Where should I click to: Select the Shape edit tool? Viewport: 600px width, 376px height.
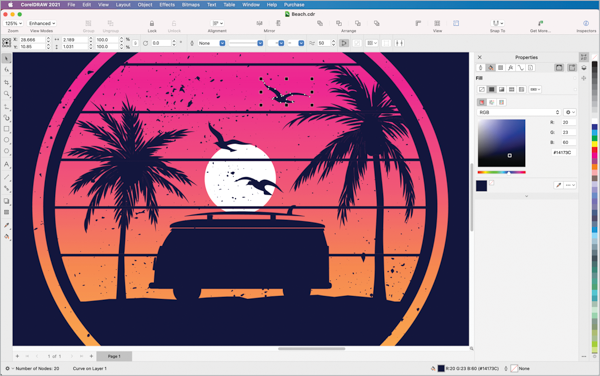pos(6,70)
